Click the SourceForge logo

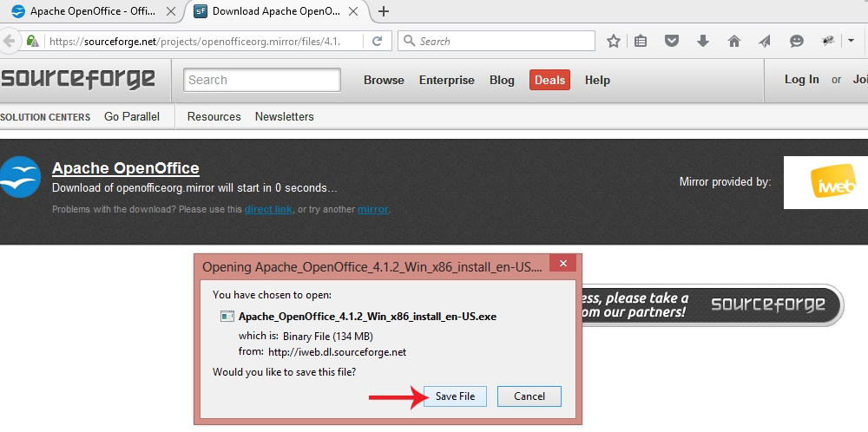[x=77, y=79]
